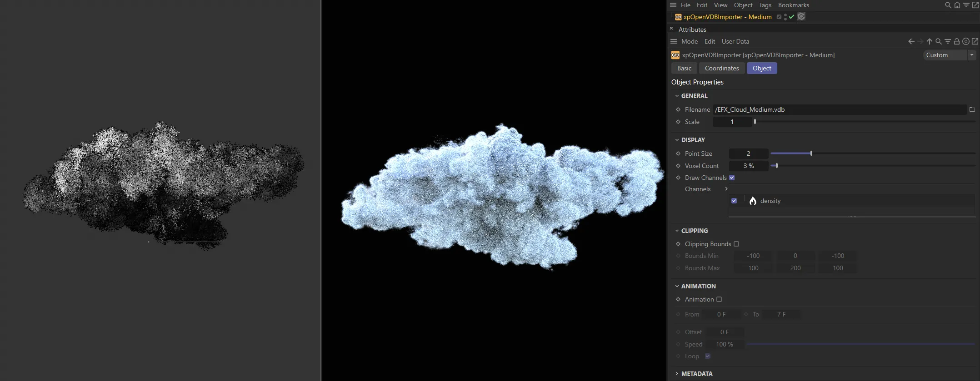Open Object Manager in new window icon

(975, 5)
